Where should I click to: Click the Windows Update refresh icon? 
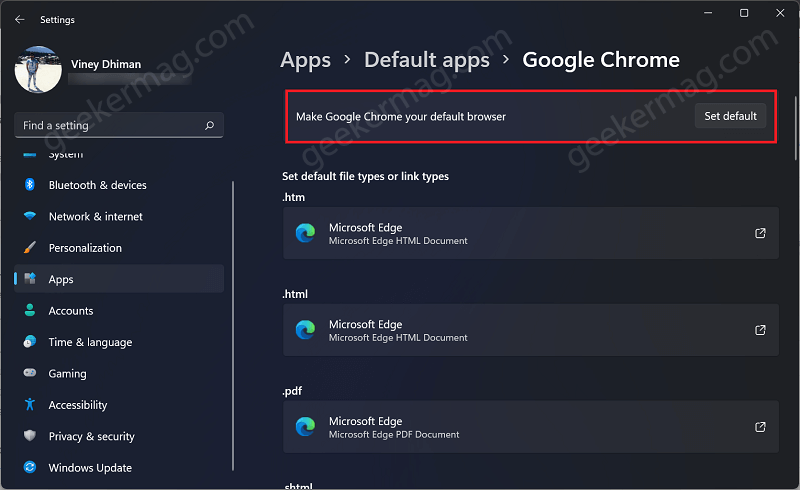pos(30,467)
